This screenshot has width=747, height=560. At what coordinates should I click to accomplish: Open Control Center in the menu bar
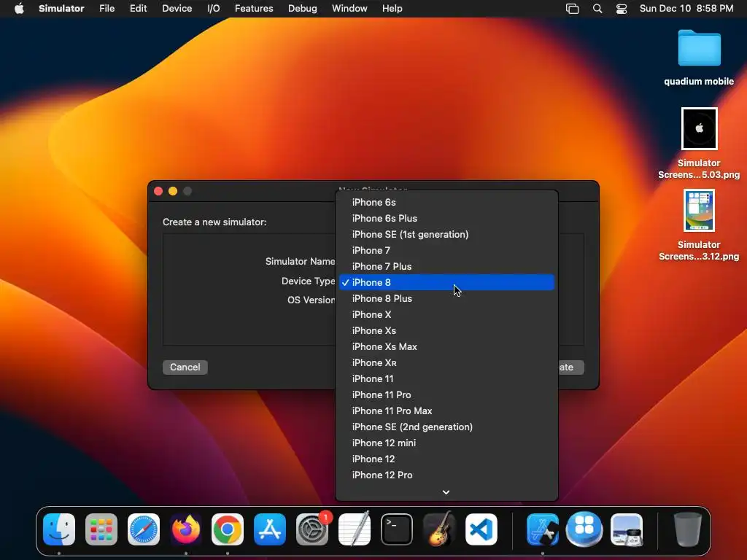(622, 9)
